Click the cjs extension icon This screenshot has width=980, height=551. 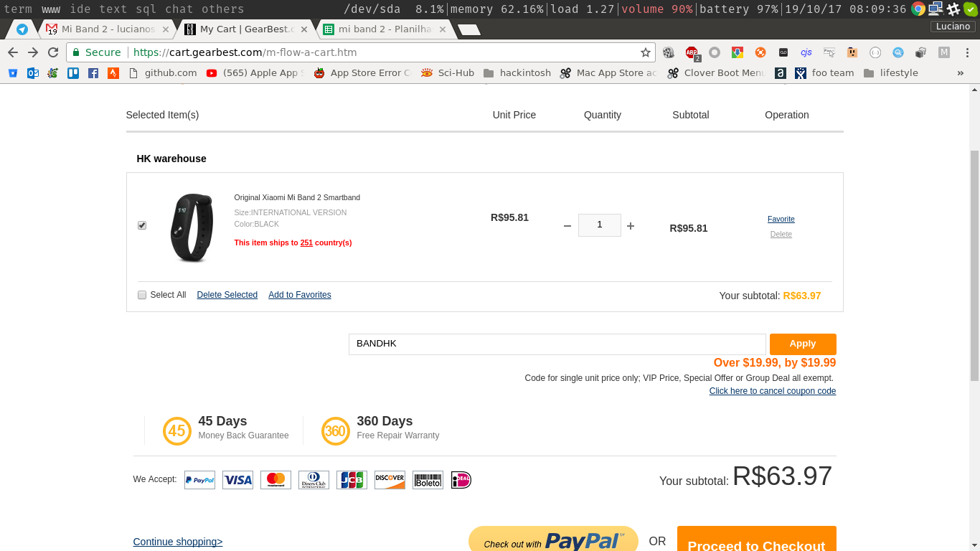806,52
